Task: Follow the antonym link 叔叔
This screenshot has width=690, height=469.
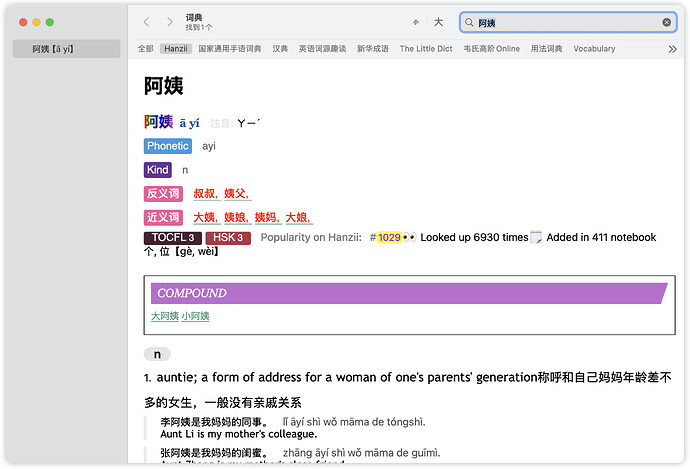Action: [x=205, y=194]
